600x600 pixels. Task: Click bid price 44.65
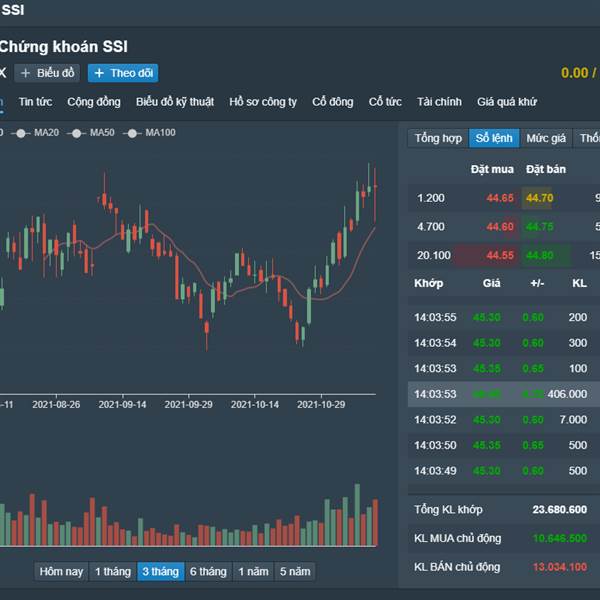point(500,198)
